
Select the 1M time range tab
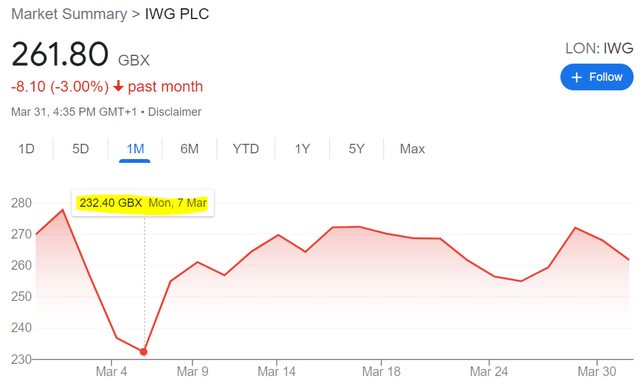click(x=135, y=149)
